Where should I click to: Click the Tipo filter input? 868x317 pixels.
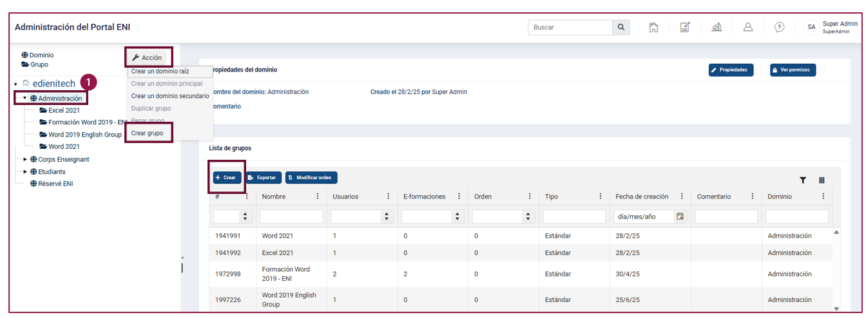[574, 216]
